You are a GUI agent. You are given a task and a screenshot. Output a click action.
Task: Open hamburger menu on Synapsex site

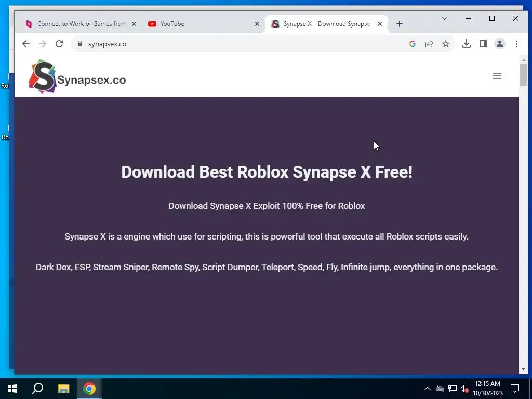(497, 76)
